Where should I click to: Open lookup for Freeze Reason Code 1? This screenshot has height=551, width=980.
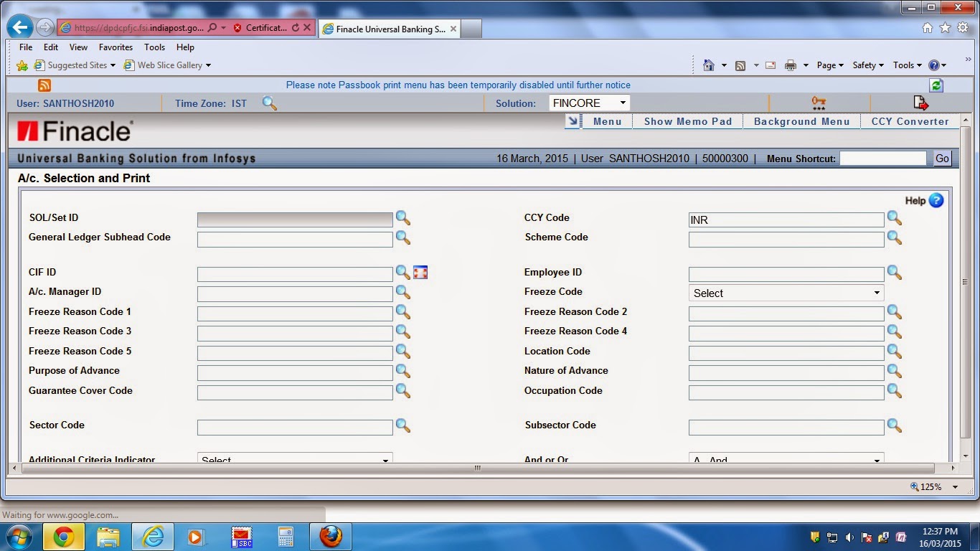click(403, 312)
